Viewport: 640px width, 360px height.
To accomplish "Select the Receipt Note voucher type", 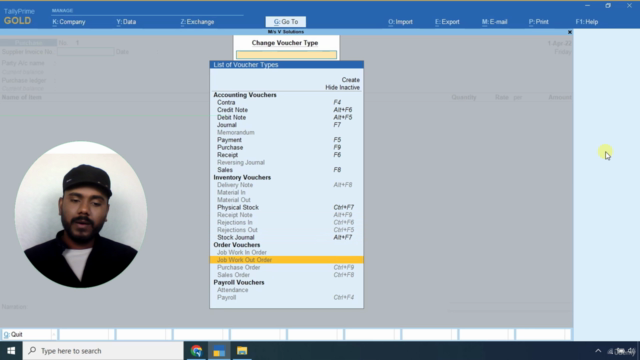I will (x=286, y=215).
